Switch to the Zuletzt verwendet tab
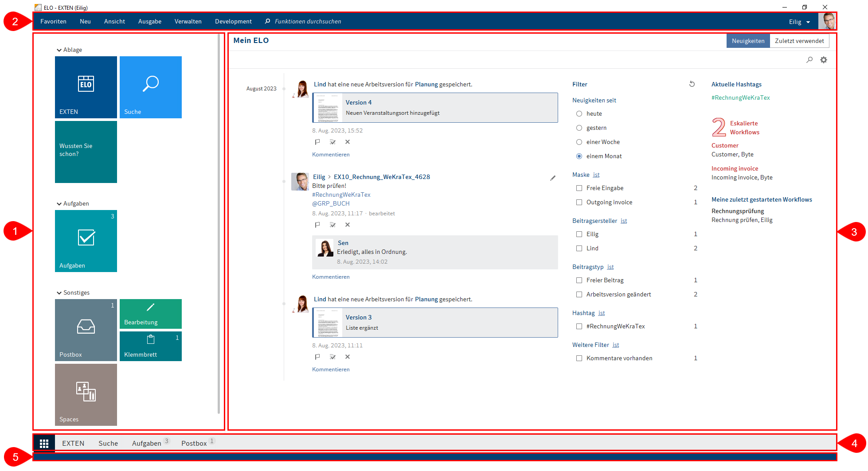Viewport: 868px width, 471px height. pos(799,40)
